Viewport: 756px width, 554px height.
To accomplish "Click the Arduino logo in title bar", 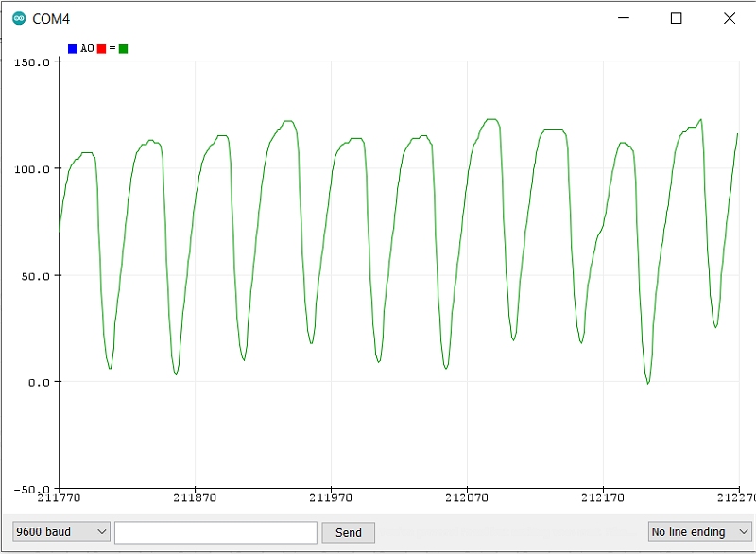I will point(19,19).
